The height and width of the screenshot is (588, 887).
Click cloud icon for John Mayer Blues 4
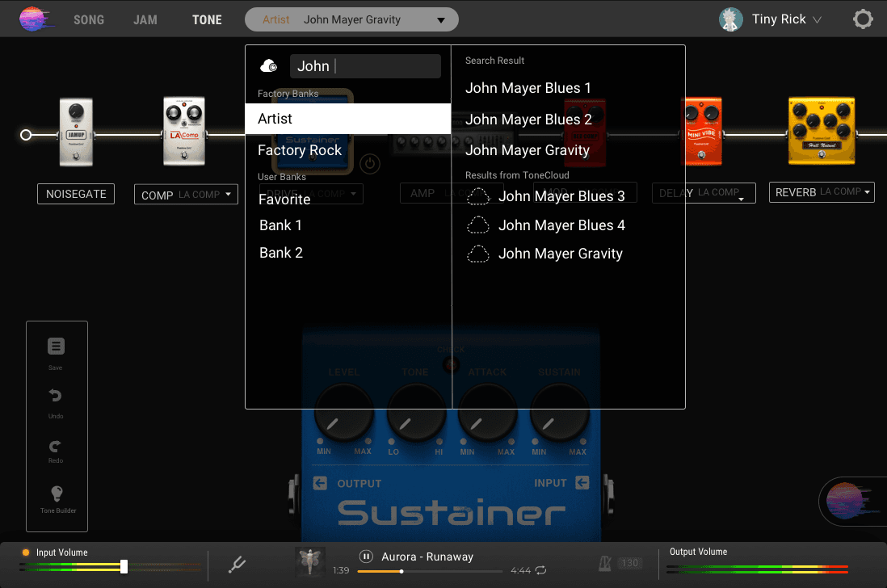pos(478,225)
